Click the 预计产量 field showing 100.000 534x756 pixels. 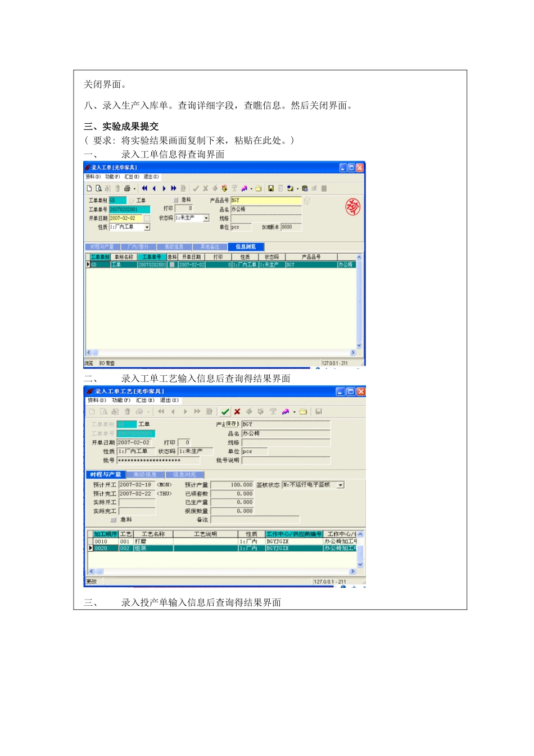232,485
